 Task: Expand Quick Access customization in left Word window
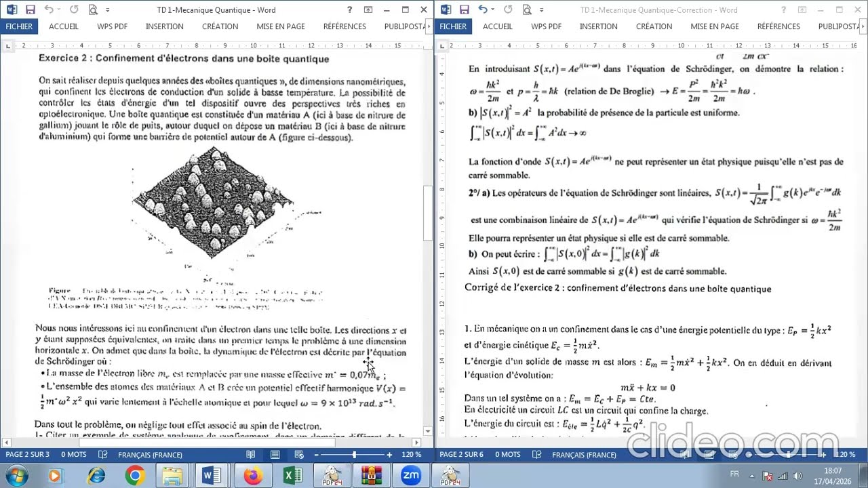coord(107,10)
